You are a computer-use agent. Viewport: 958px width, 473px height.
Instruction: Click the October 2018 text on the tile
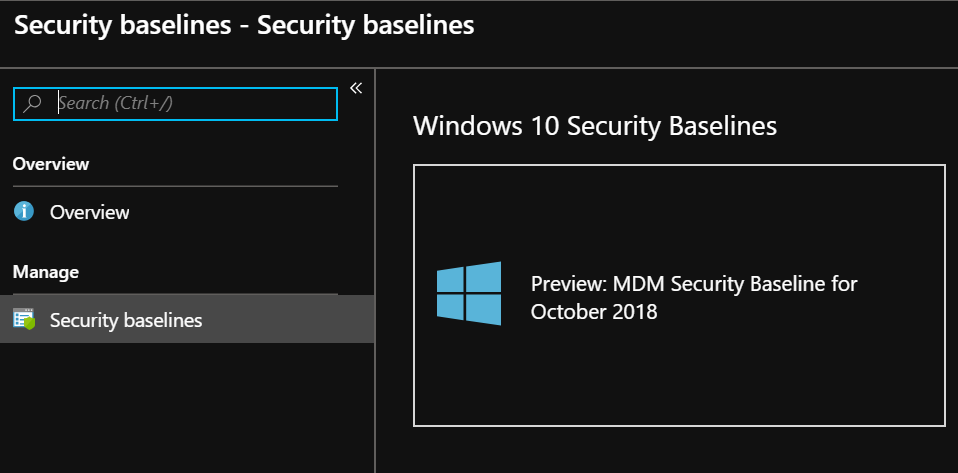[594, 312]
